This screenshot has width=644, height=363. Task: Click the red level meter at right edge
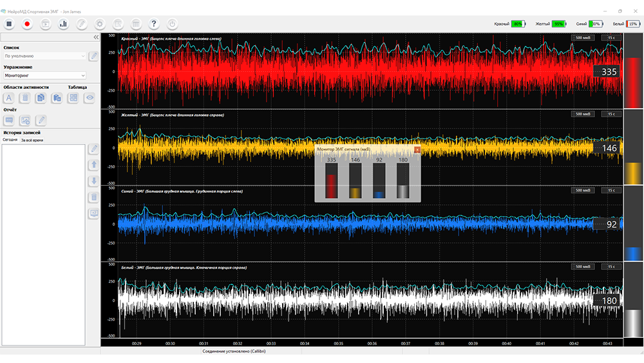click(x=633, y=71)
